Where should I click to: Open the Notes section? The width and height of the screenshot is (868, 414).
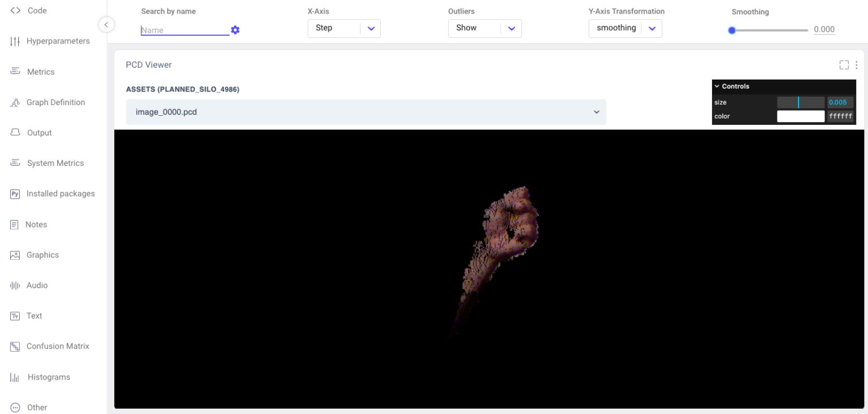[36, 224]
